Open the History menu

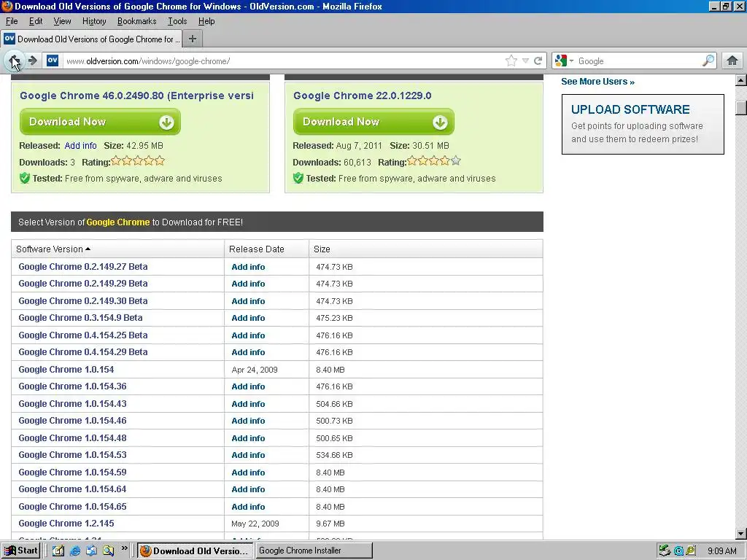coord(94,21)
